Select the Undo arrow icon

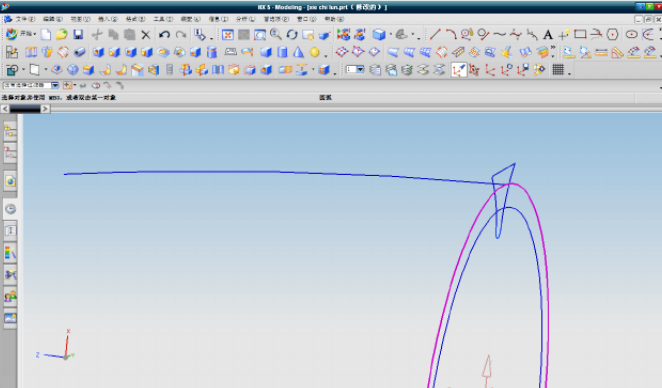[164, 35]
